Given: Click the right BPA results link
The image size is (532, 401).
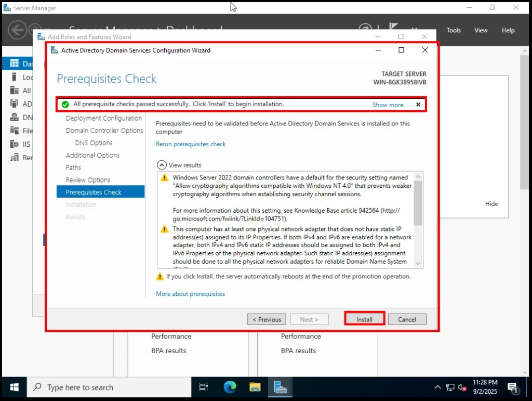Looking at the screenshot, I should 298,351.
